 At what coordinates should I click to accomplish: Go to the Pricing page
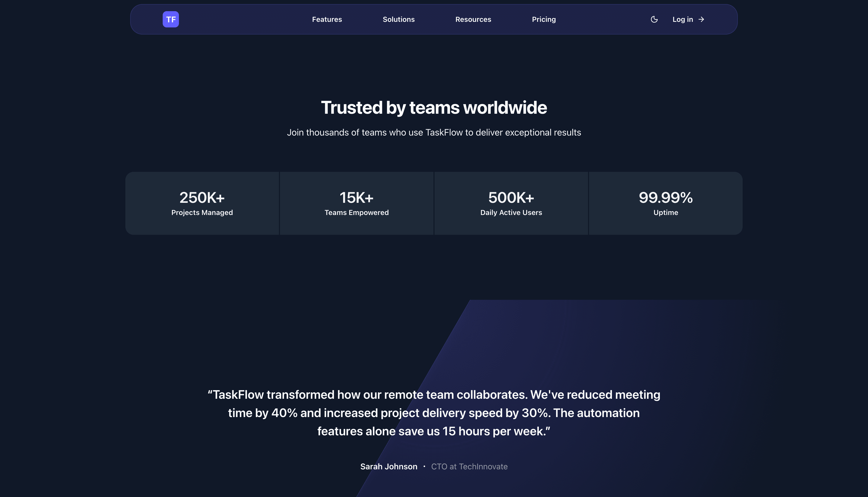(x=544, y=20)
